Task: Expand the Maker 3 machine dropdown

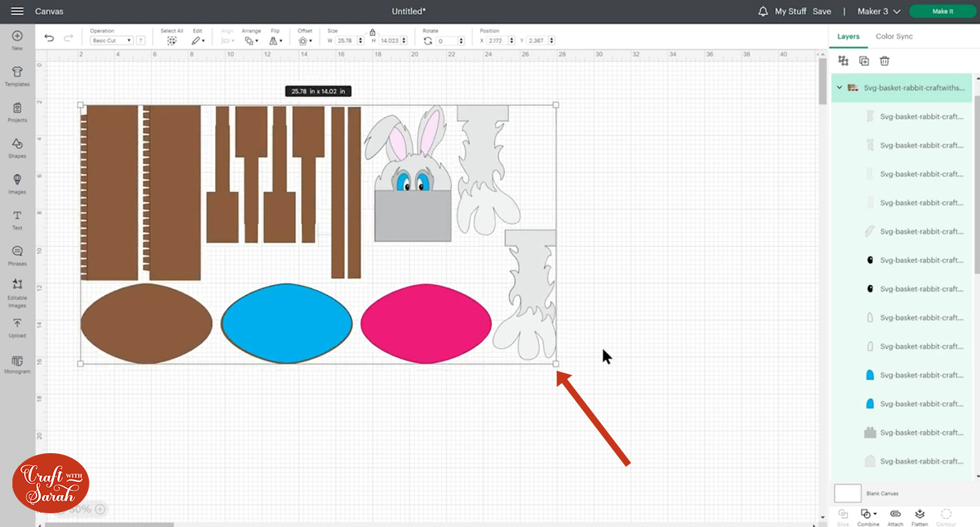Action: [879, 12]
